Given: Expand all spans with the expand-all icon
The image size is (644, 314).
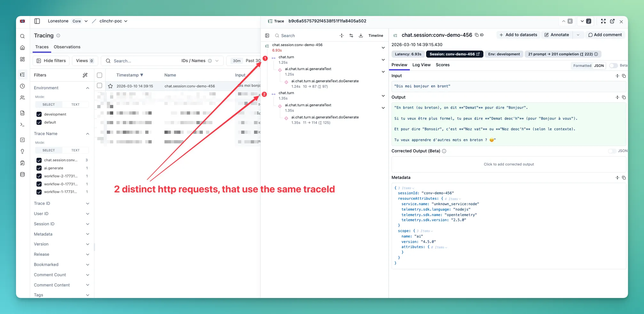Looking at the screenshot, I should pos(342,36).
